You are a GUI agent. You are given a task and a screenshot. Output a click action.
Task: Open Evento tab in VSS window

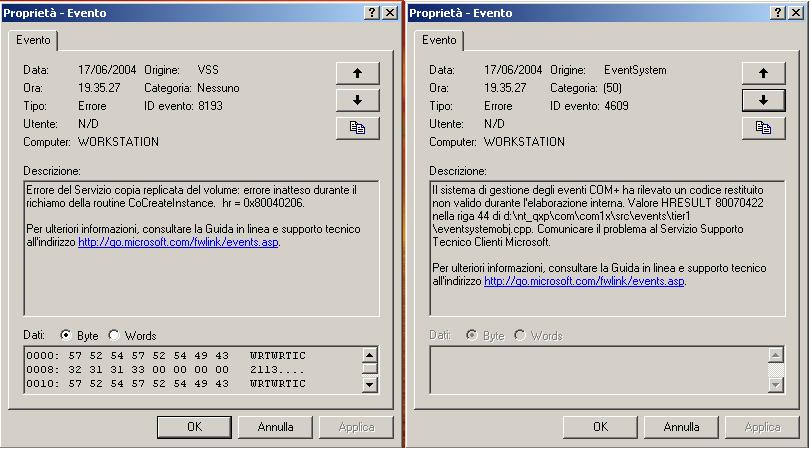point(33,40)
